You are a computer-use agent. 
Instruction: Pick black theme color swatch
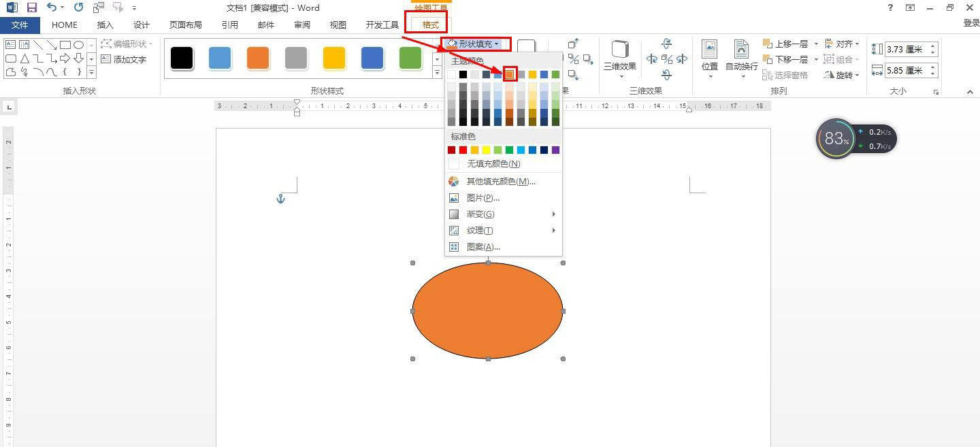click(463, 74)
